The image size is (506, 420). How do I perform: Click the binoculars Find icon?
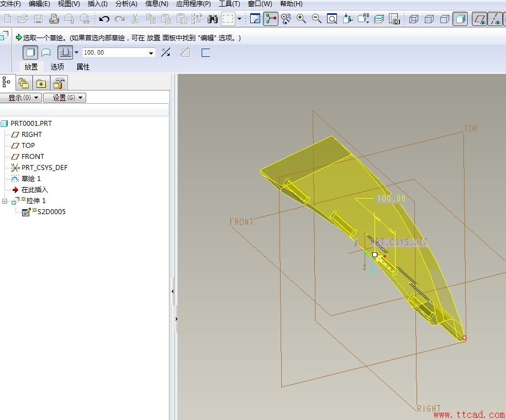(x=213, y=19)
